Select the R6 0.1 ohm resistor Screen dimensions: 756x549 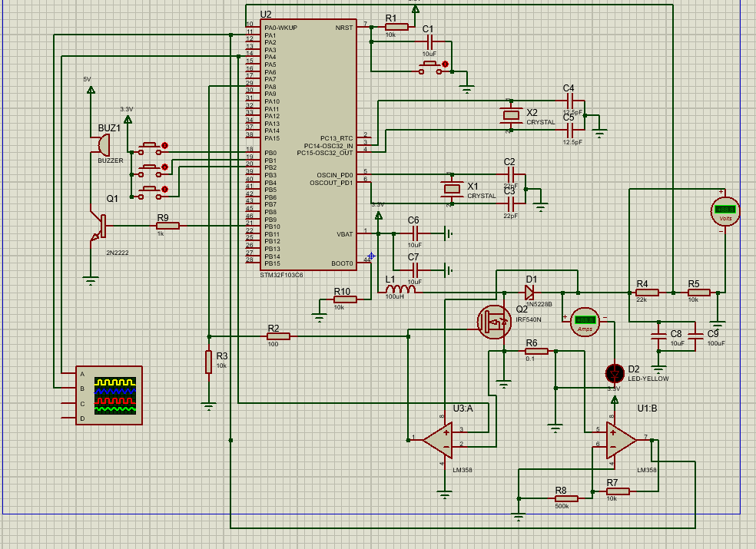[x=536, y=352]
